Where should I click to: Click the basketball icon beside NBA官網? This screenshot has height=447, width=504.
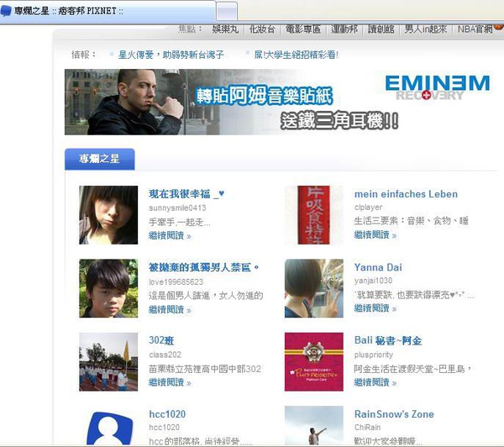[x=499, y=27]
